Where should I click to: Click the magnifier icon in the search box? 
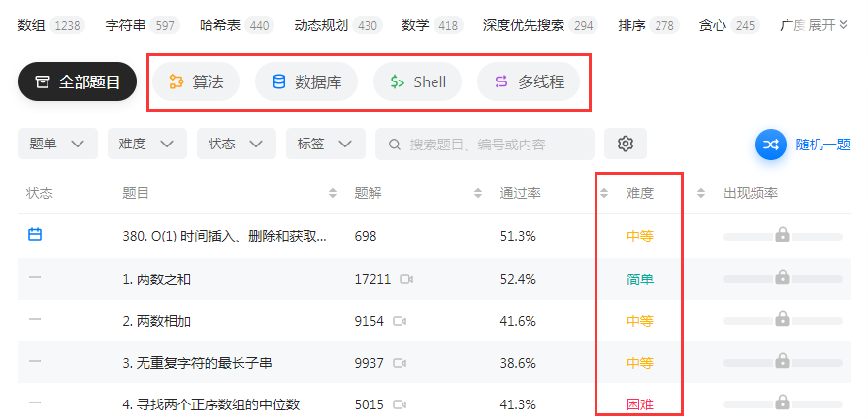(394, 145)
